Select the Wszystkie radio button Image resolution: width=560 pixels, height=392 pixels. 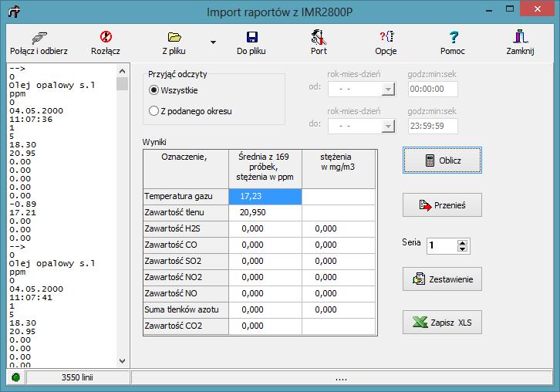(153, 90)
